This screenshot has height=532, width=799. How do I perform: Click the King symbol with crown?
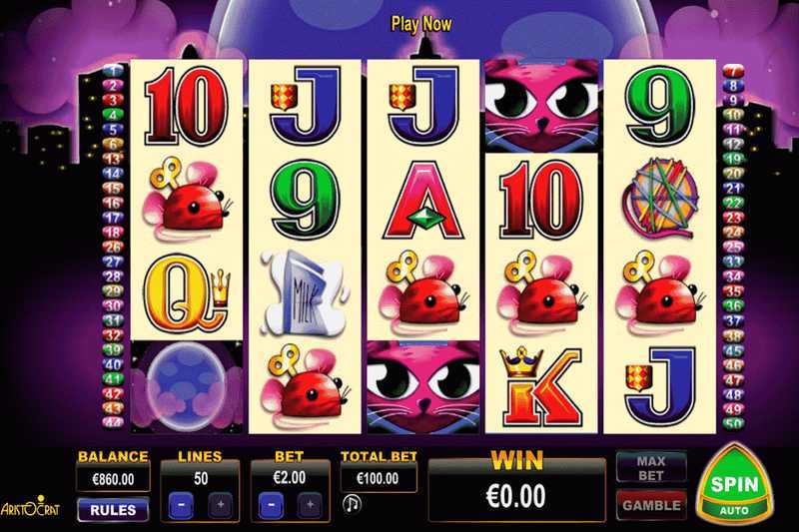click(540, 386)
